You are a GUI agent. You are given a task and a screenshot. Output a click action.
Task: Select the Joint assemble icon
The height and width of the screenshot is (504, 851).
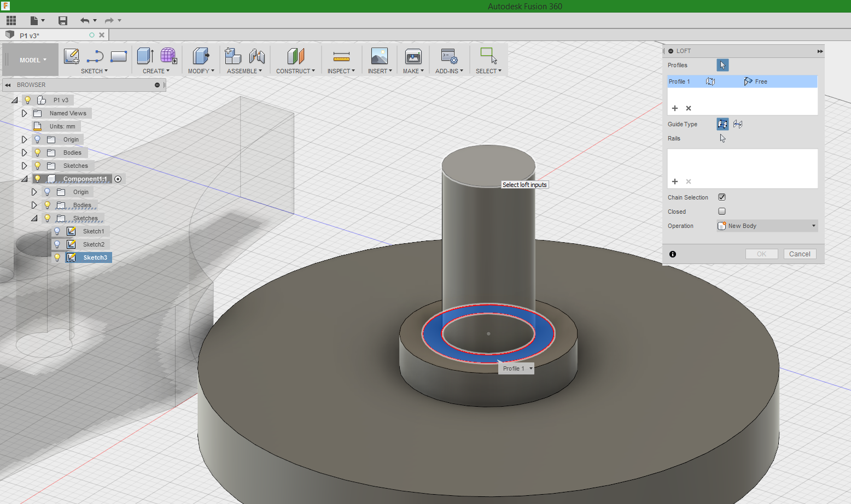coord(257,56)
